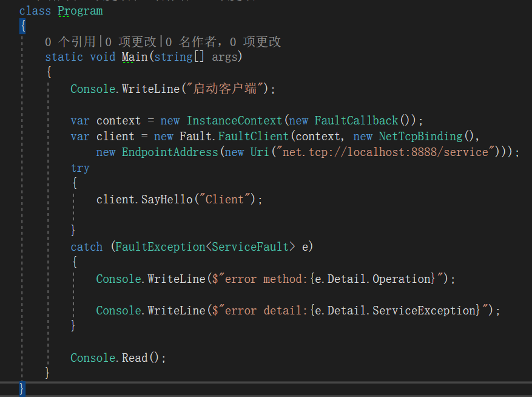Click the Read method in Console.Read

tap(134, 358)
